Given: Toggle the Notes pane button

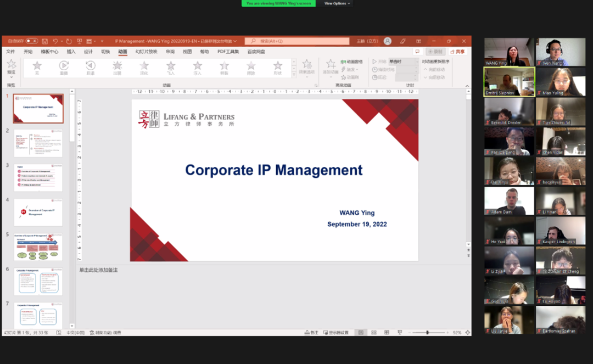Looking at the screenshot, I should coord(311,333).
